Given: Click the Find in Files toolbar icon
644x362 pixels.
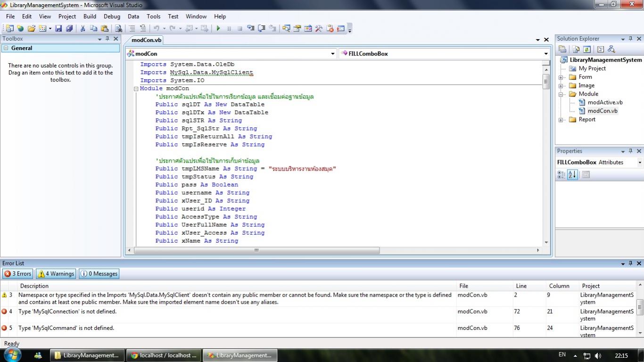Looking at the screenshot, I should coord(118,28).
